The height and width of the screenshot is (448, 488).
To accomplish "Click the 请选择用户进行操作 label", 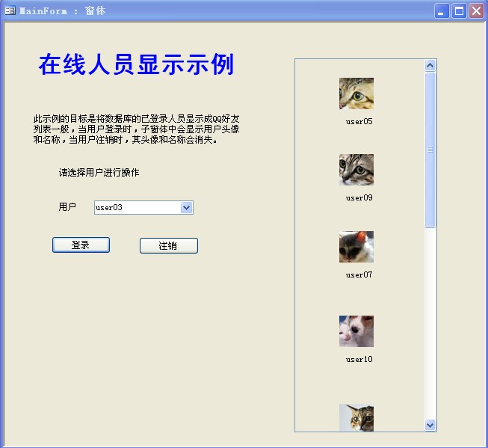I will click(x=99, y=172).
